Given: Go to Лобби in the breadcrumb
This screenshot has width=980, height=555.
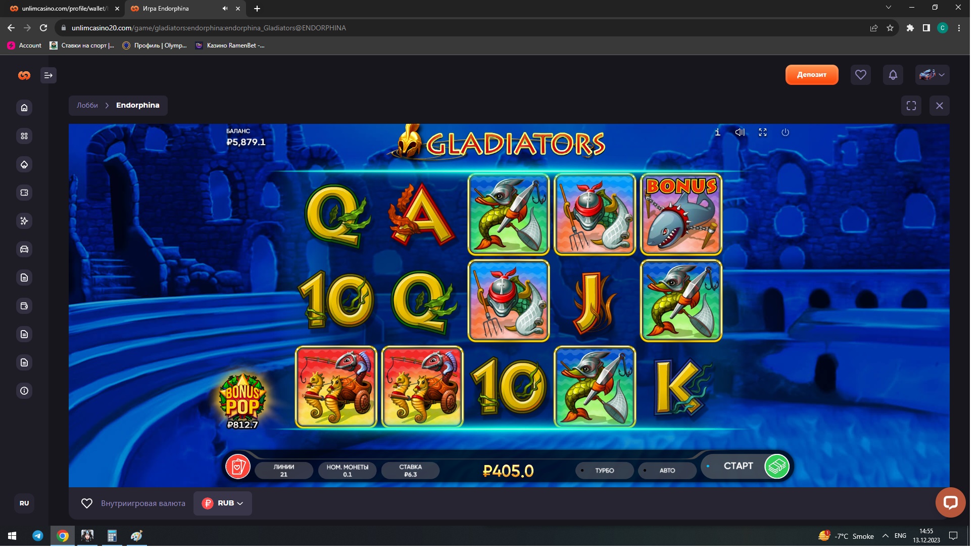Looking at the screenshot, I should (87, 105).
